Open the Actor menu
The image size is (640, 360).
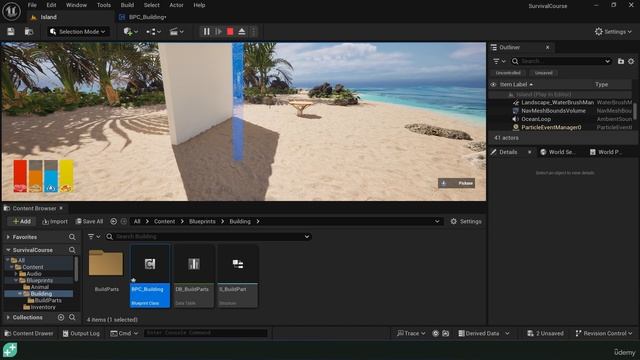[x=176, y=5]
